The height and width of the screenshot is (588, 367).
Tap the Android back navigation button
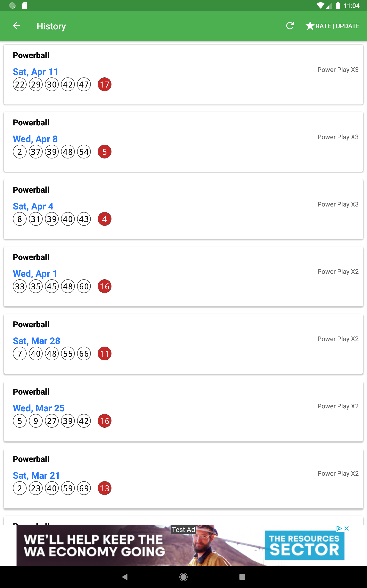click(x=125, y=577)
